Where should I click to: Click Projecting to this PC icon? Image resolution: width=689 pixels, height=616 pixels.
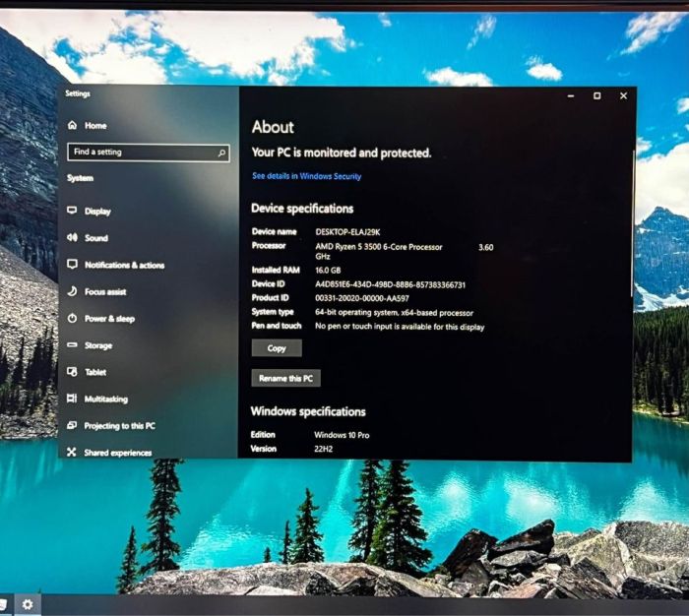[x=72, y=425]
